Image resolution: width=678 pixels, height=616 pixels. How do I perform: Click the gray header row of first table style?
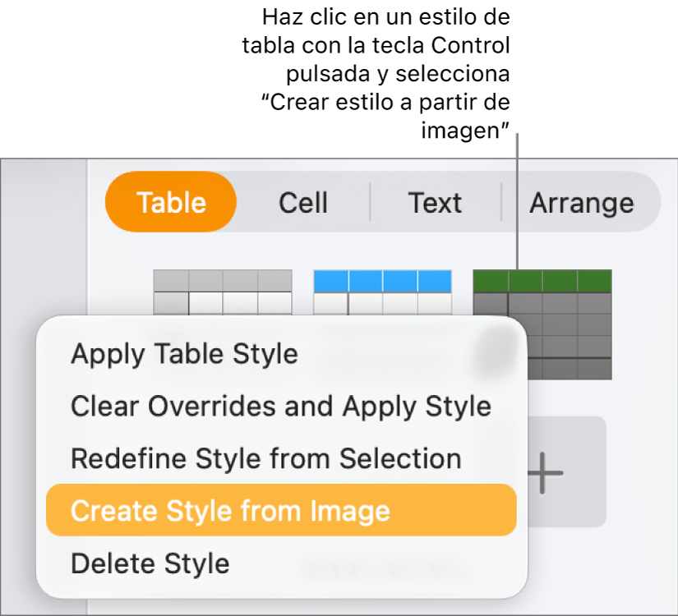222,280
